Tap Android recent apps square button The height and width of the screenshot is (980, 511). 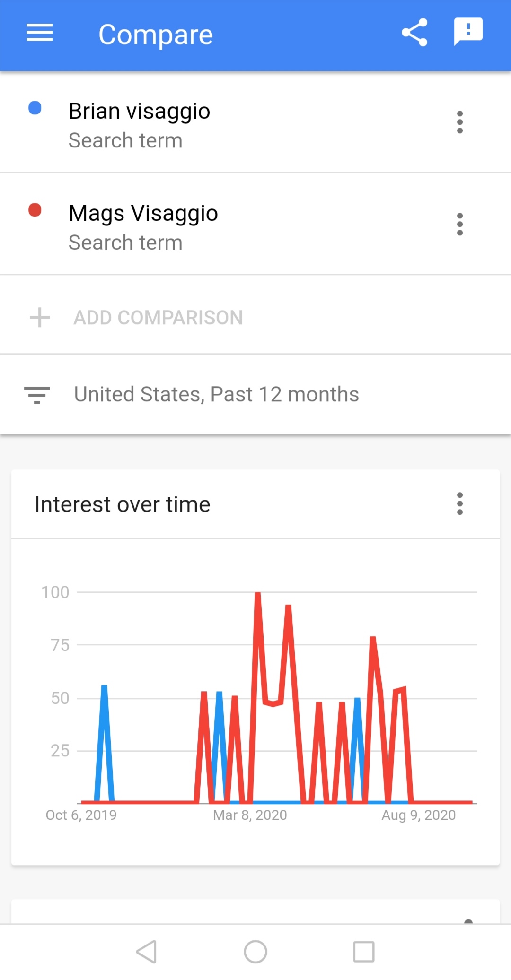pyautogui.click(x=364, y=952)
